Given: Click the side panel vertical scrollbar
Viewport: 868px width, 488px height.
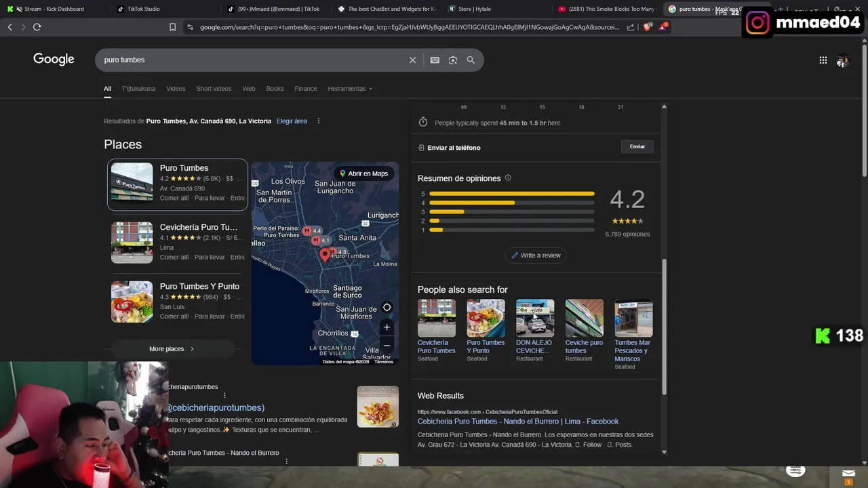Looking at the screenshot, I should click(664, 327).
